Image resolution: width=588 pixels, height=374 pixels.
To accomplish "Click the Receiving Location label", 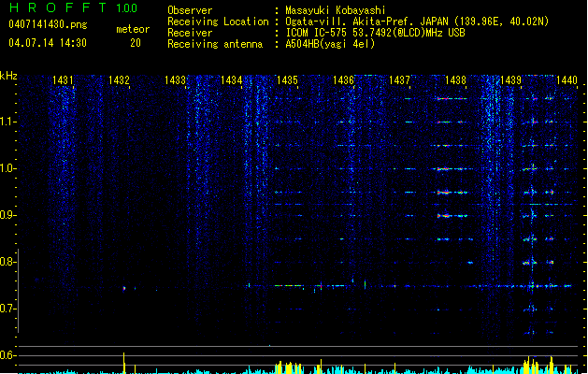I will [218, 22].
